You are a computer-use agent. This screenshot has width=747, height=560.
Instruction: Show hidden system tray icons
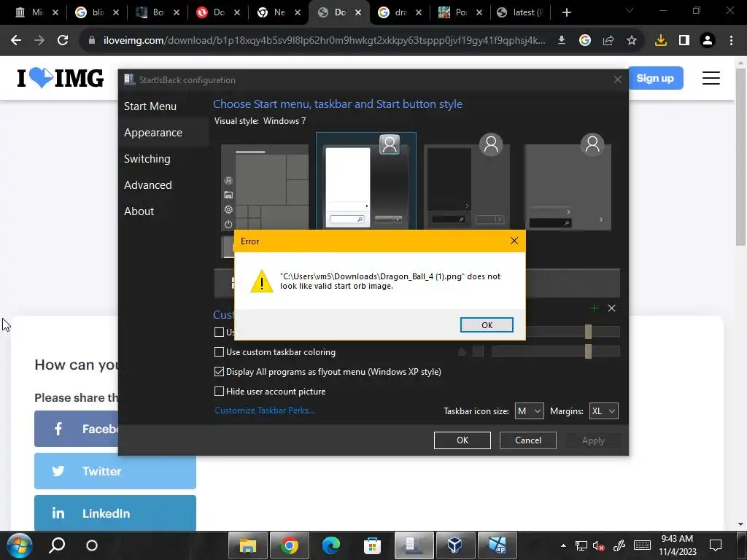(563, 545)
